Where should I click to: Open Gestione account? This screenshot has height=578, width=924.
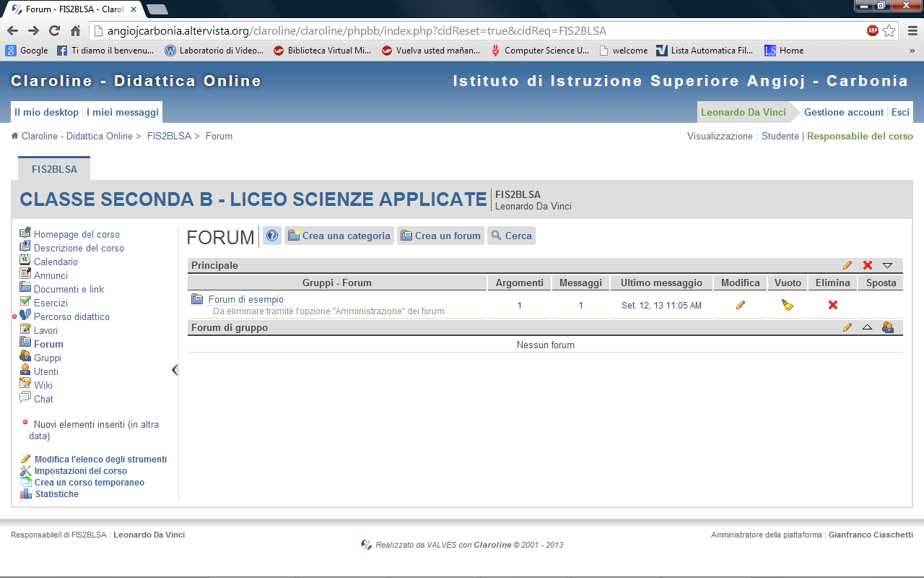(x=844, y=112)
